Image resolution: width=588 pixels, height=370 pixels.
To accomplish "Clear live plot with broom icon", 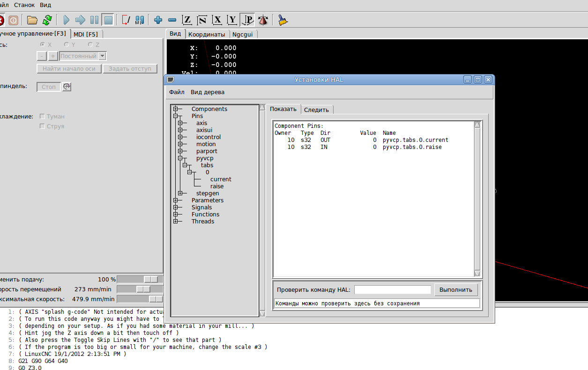I will (282, 20).
